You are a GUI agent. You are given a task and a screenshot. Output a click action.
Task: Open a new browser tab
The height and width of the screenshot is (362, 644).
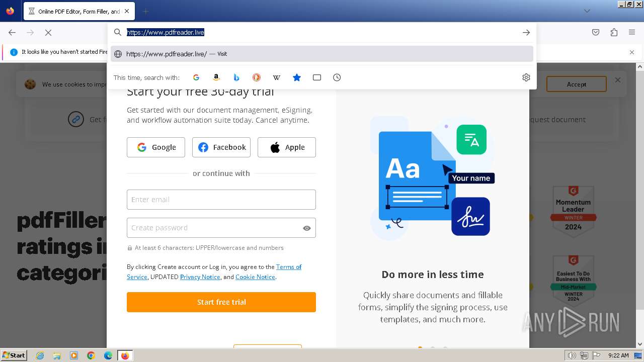click(146, 11)
